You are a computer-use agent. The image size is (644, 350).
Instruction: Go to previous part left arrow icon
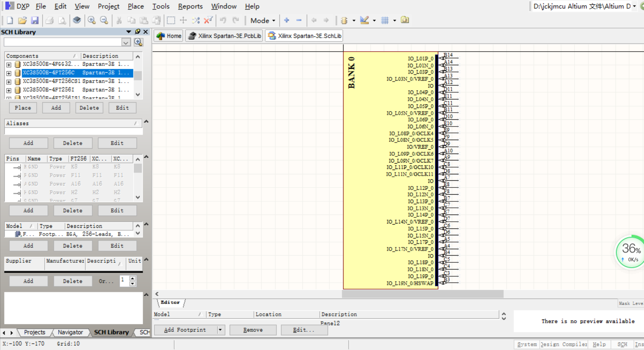(314, 20)
